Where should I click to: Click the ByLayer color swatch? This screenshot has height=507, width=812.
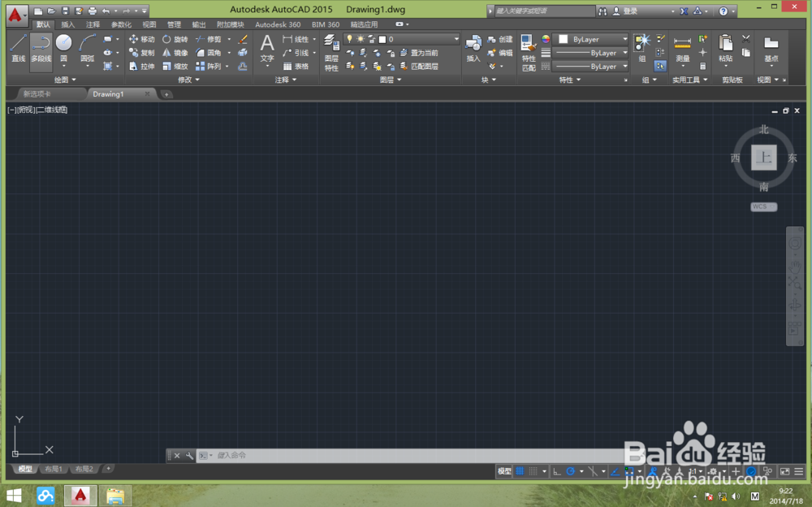563,38
